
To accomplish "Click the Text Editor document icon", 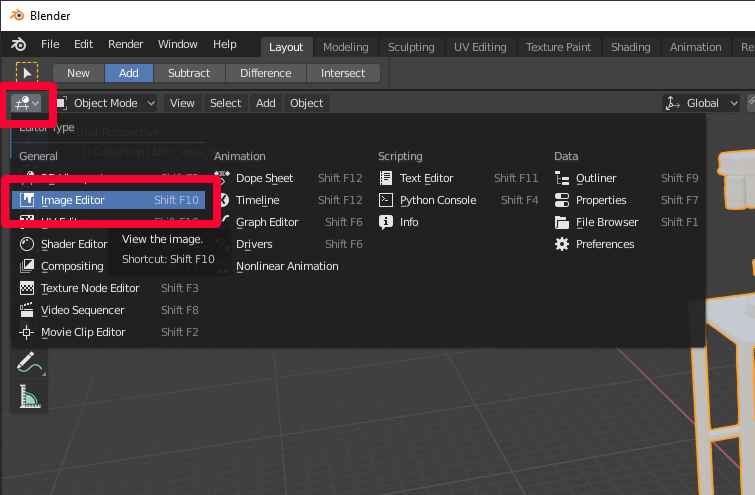I will (x=386, y=178).
